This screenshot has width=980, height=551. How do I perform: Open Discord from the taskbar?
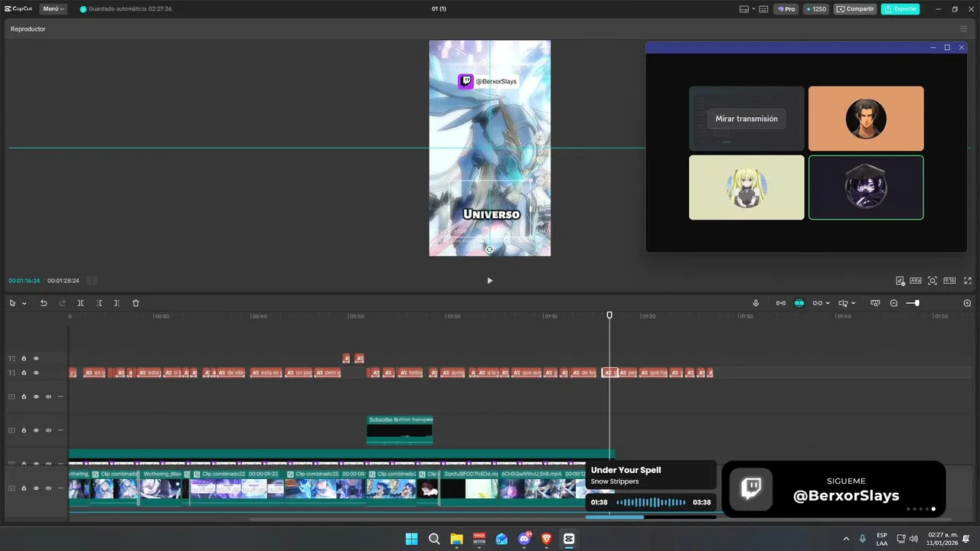(x=524, y=539)
